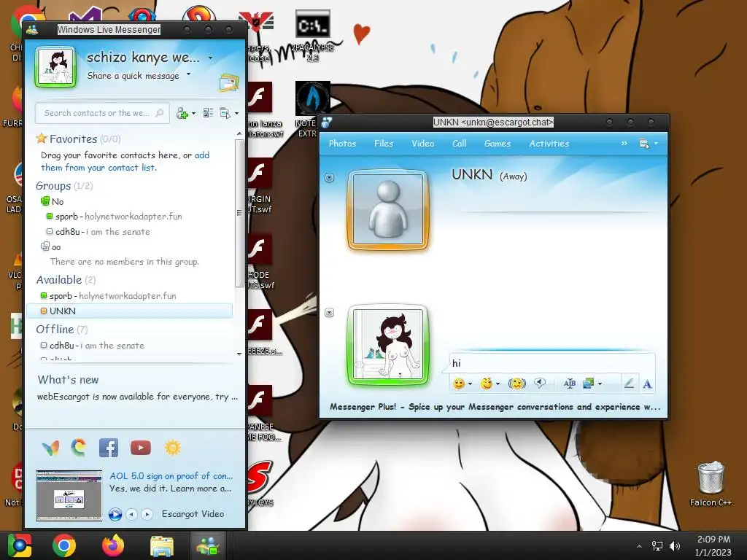Click the add contact icon
This screenshot has height=560, width=747.
[x=182, y=113]
